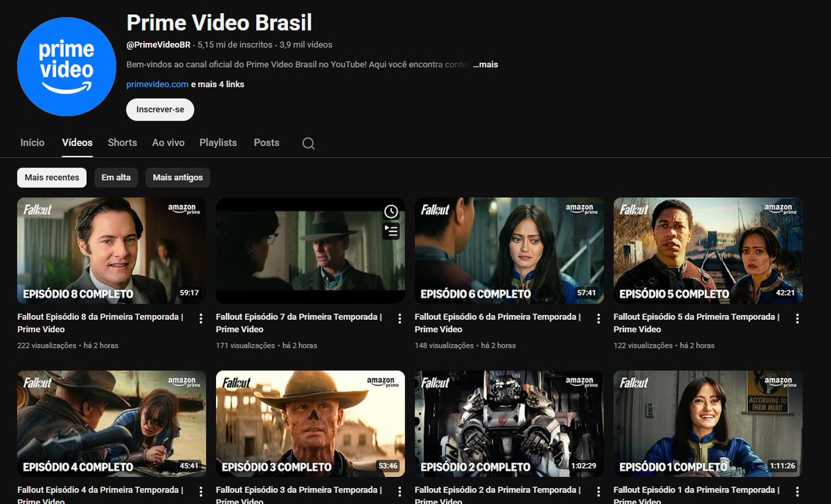The height and width of the screenshot is (504, 831).
Task: Select the Mais antigos filter chip
Action: (x=177, y=177)
